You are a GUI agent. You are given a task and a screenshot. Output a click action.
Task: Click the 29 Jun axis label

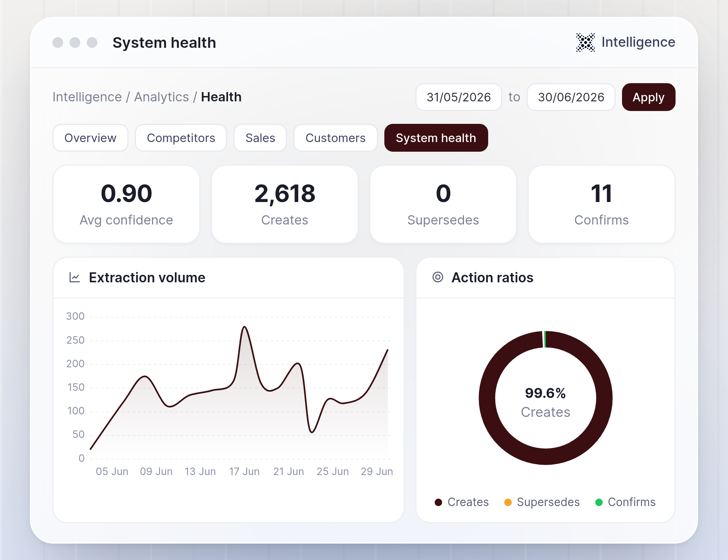377,471
